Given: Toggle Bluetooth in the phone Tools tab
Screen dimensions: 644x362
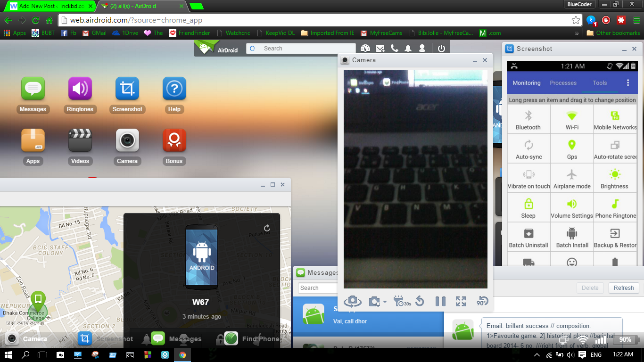Looking at the screenshot, I should pyautogui.click(x=528, y=119).
